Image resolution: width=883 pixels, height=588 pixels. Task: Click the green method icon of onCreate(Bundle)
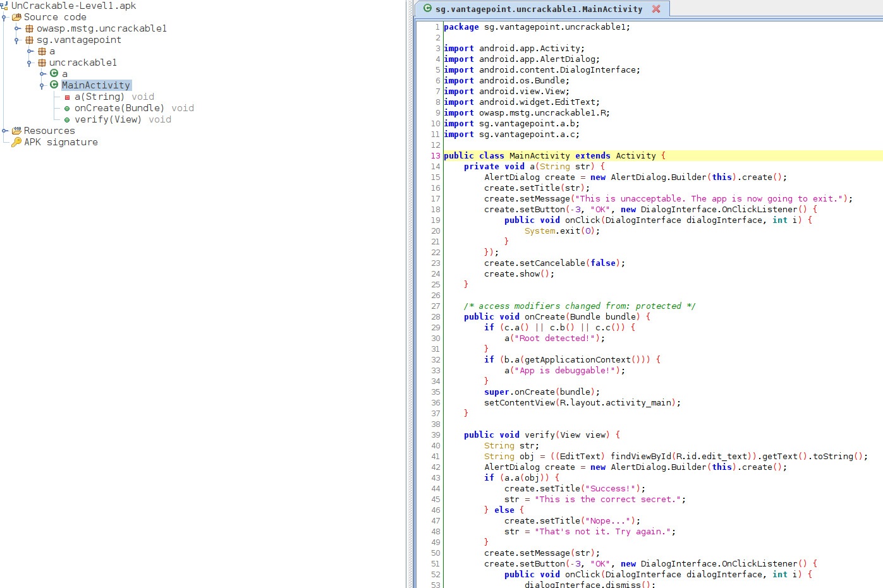tap(67, 109)
